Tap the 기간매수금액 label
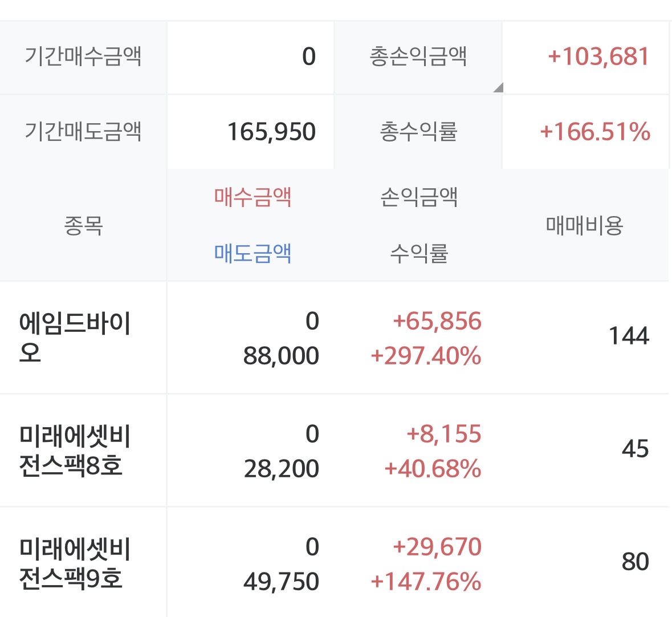This screenshot has width=672, height=617. point(83,56)
